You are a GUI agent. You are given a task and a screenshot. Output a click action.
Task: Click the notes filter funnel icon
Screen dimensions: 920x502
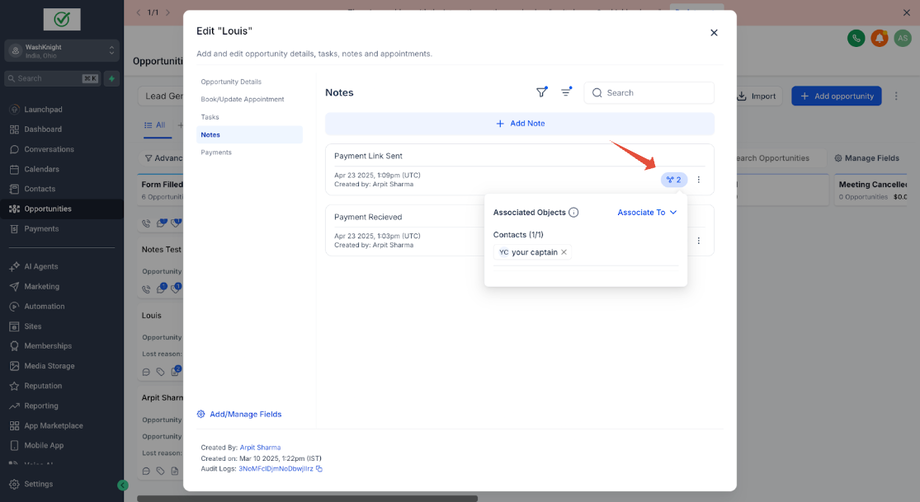542,92
